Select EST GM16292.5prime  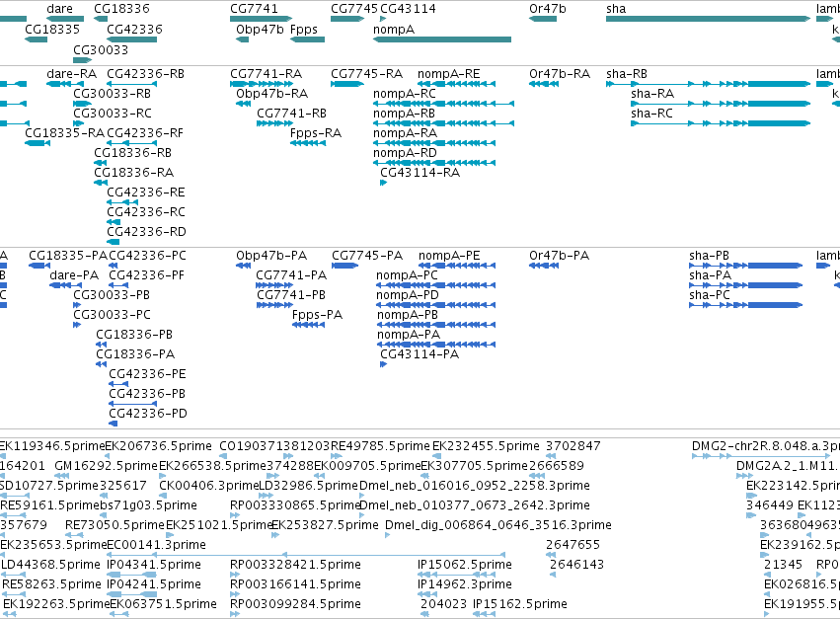click(x=106, y=466)
